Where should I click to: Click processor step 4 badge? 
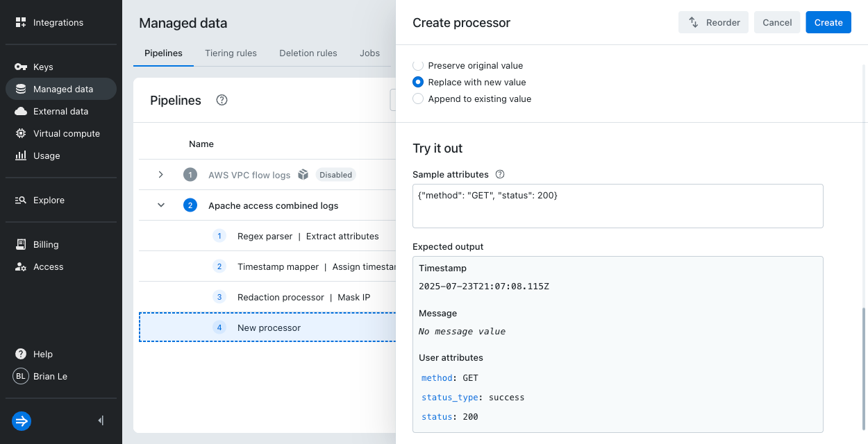[x=219, y=327]
